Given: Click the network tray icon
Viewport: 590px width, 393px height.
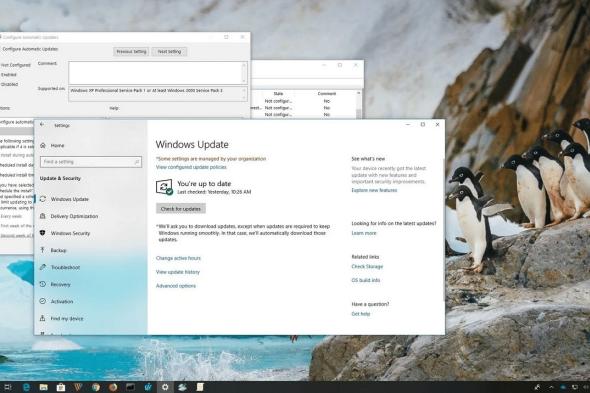Looking at the screenshot, I should [x=575, y=387].
